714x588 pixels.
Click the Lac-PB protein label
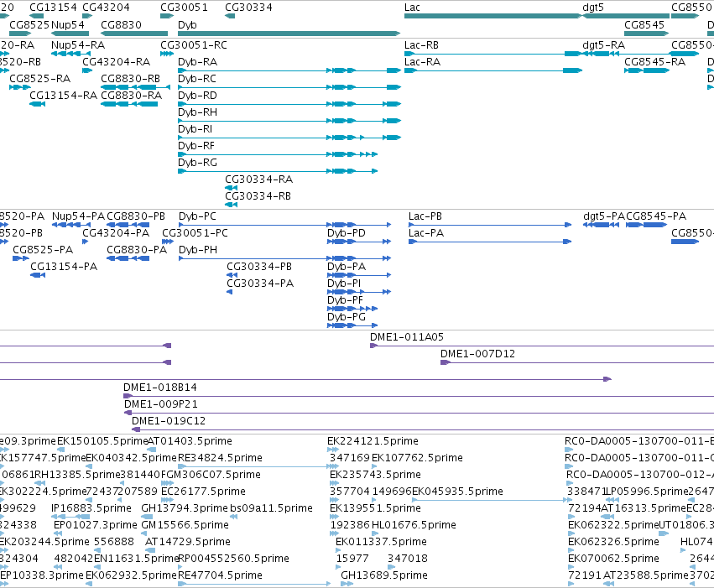(x=425, y=216)
